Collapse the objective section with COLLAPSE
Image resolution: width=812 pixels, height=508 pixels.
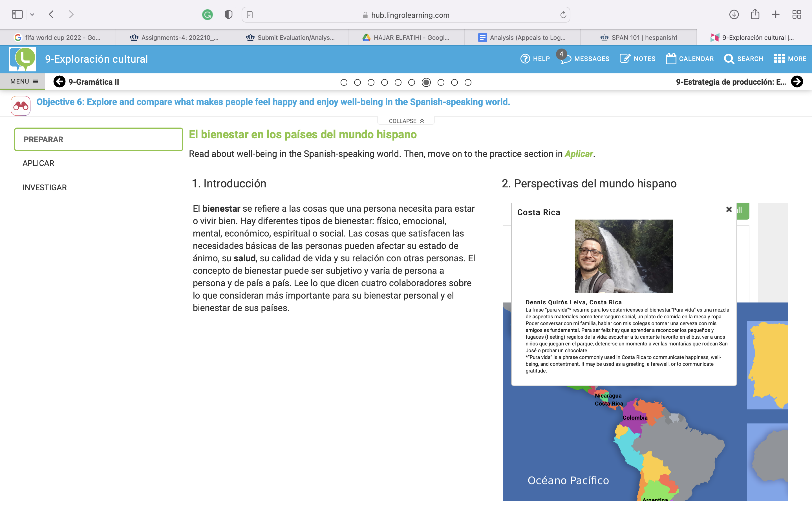point(406,121)
